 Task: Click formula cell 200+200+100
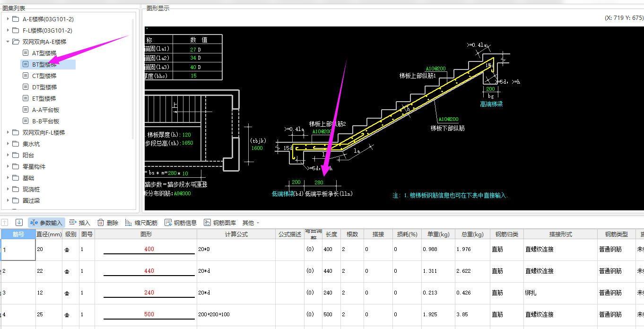(x=236, y=315)
